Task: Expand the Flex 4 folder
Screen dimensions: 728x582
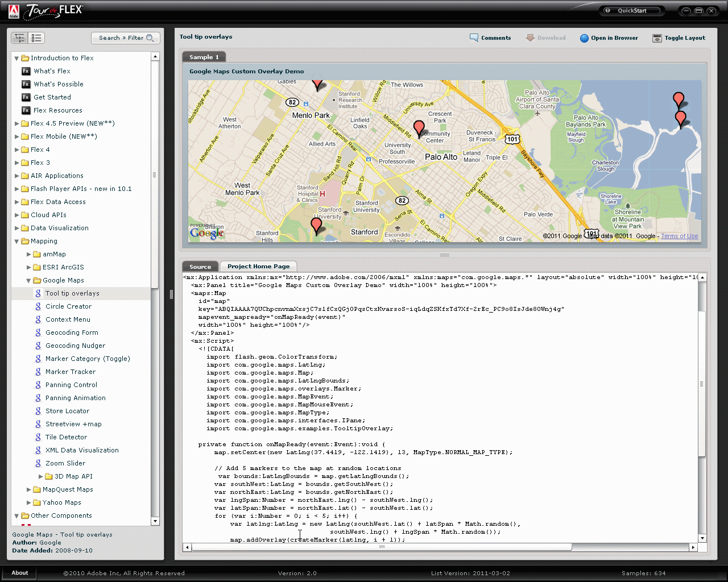Action: (17, 149)
